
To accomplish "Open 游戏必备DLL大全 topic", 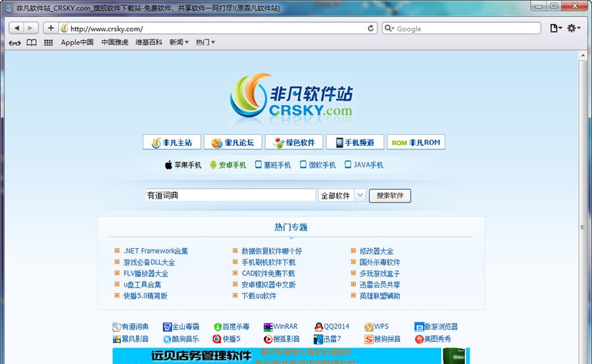I will [x=149, y=262].
